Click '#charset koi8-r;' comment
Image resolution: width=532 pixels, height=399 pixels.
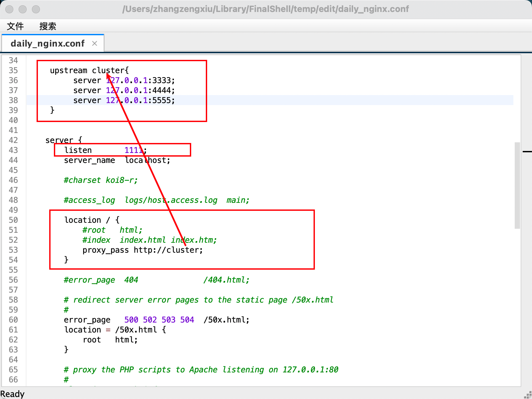pyautogui.click(x=101, y=180)
